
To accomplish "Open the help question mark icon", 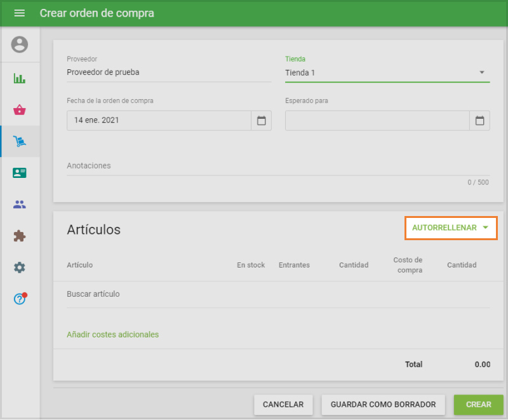I will tap(20, 299).
